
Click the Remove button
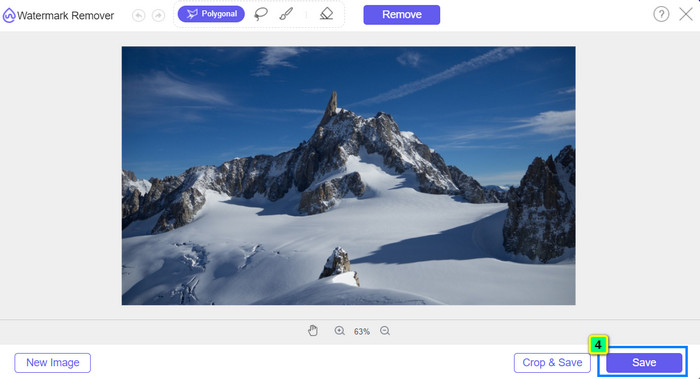[401, 15]
